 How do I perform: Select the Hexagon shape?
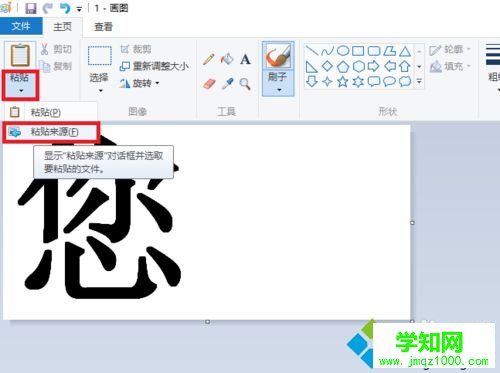tap(359, 66)
